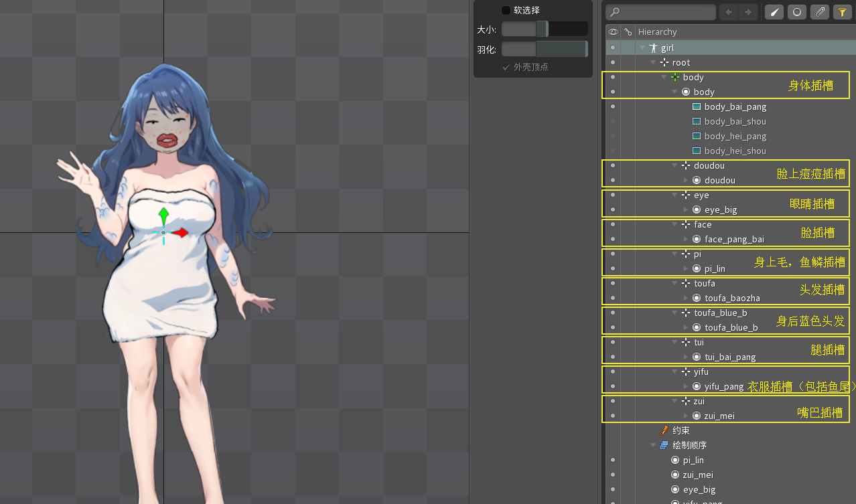Select the 约束 constraints tree item

681,430
